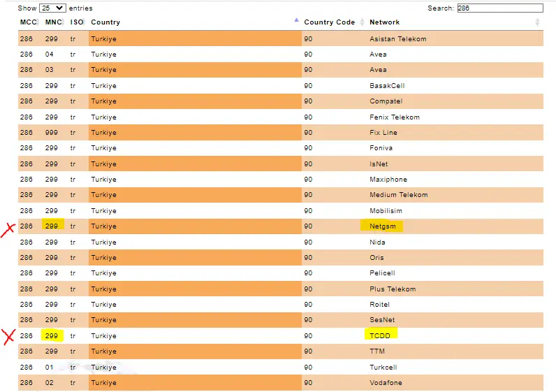Select the SesNet network cell
The width and height of the screenshot is (556, 392).
[x=382, y=320]
